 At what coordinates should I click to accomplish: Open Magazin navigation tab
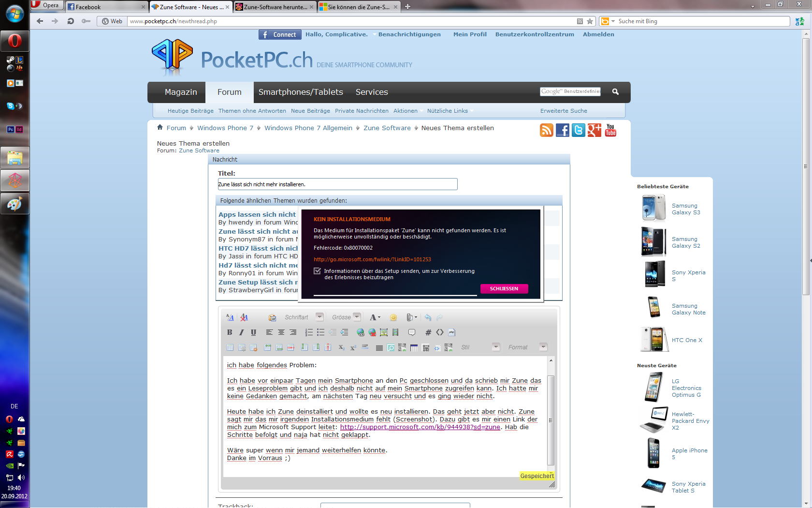pos(181,92)
